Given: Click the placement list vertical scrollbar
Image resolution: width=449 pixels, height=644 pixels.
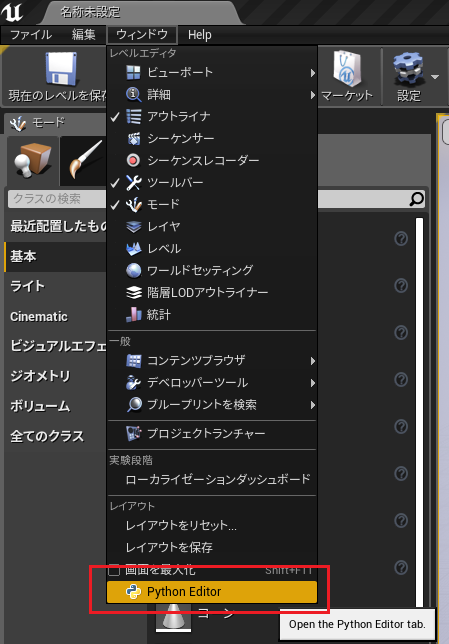Looking at the screenshot, I should tap(419, 411).
